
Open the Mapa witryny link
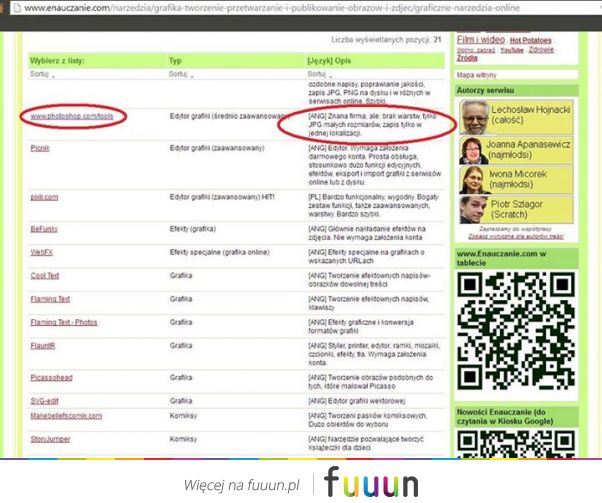click(x=476, y=75)
